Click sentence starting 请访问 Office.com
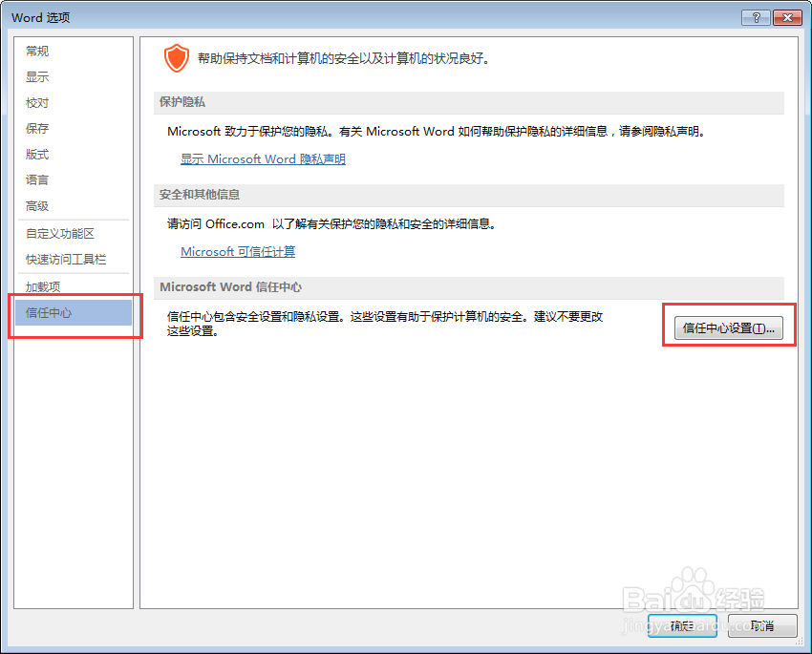Viewport: 812px width, 654px height. click(331, 224)
